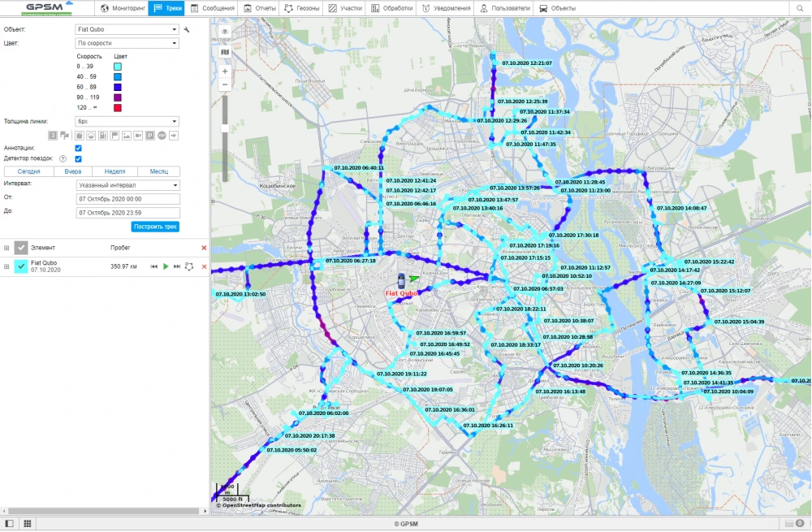Click the parking marker icon in the track toolbar
Screen dimensions: 812x532
[150, 135]
